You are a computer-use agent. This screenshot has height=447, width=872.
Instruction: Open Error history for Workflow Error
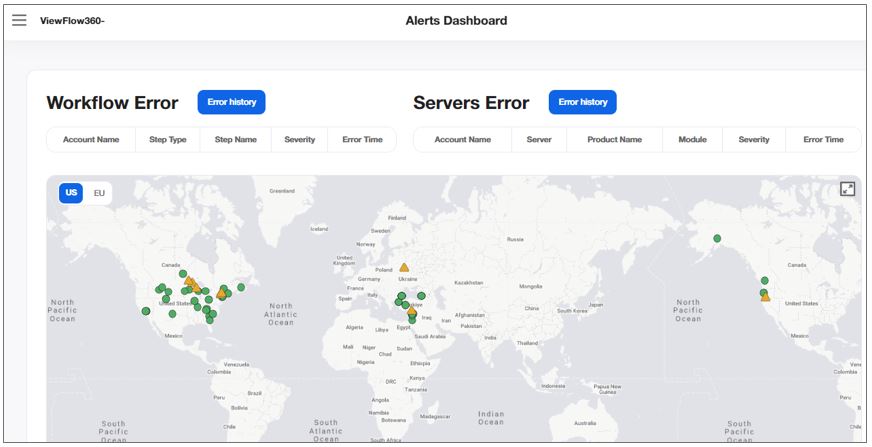[x=232, y=102]
